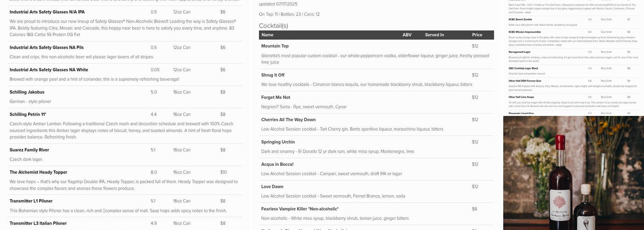Image resolution: width=644 pixels, height=230 pixels.
Task: Expand 'more' after KCBC Mission Impossumible description
Action: [558, 45]
